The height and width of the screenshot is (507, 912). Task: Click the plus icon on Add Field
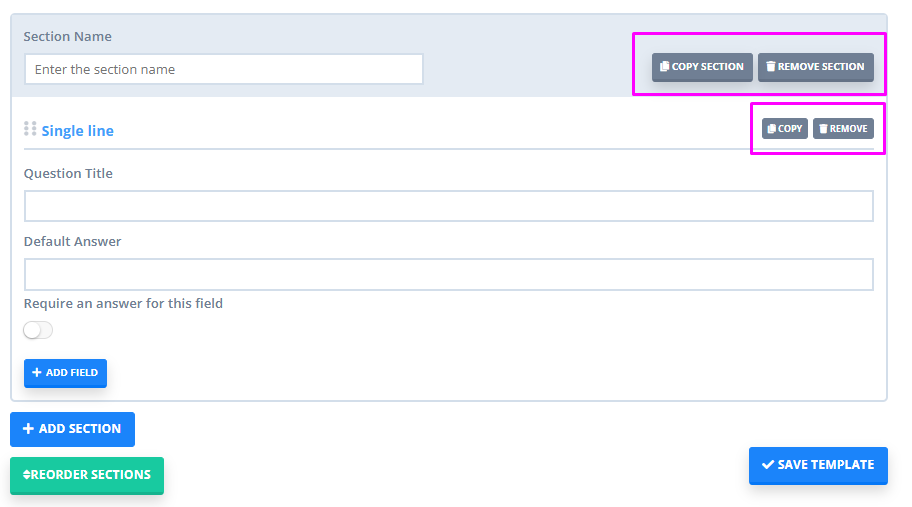(x=37, y=373)
